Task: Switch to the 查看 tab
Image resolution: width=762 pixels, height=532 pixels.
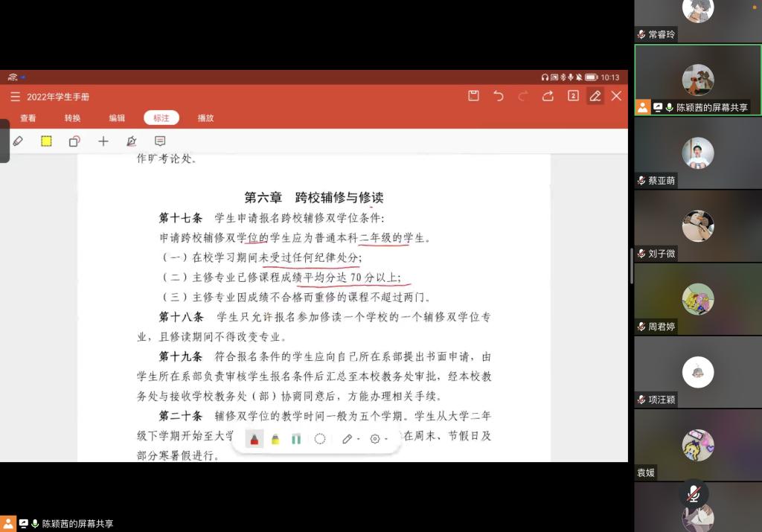Action: click(28, 118)
